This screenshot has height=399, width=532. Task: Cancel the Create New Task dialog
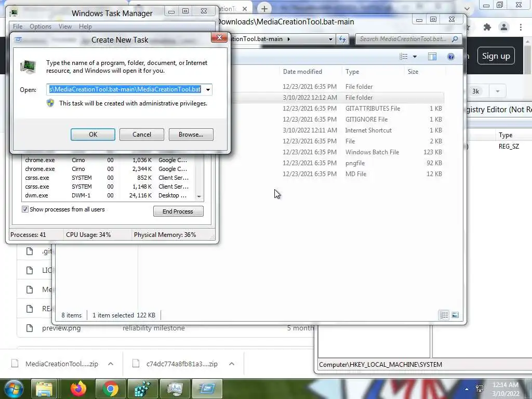click(x=142, y=135)
